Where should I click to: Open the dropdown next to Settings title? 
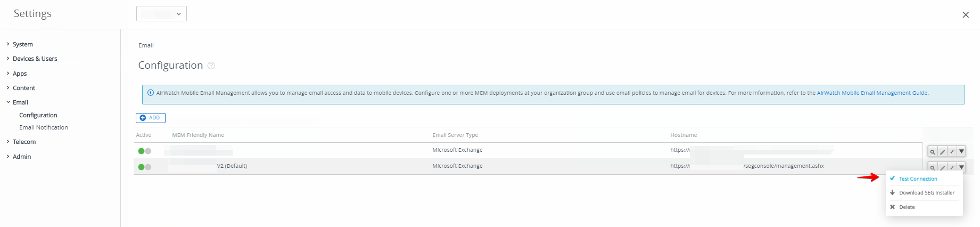coord(161,14)
